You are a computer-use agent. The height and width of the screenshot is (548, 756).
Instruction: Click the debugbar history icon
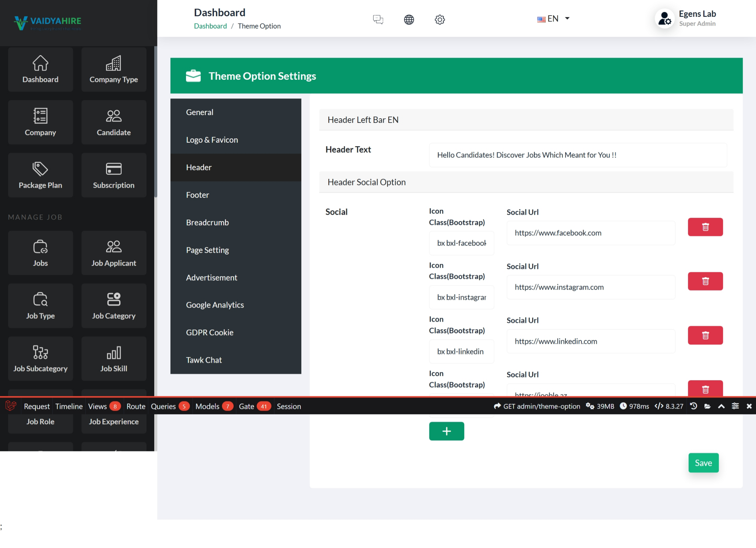coord(694,406)
